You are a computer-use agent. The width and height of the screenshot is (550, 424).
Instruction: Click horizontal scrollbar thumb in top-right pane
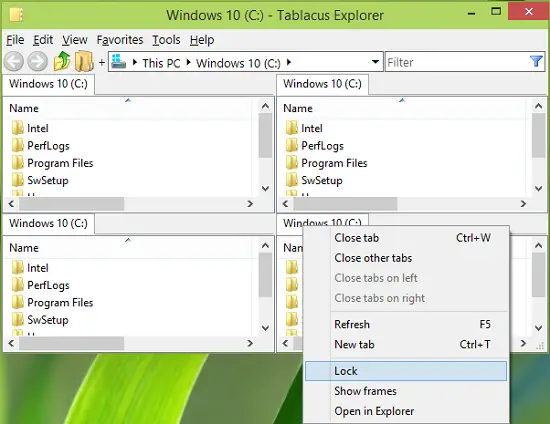pyautogui.click(x=345, y=203)
